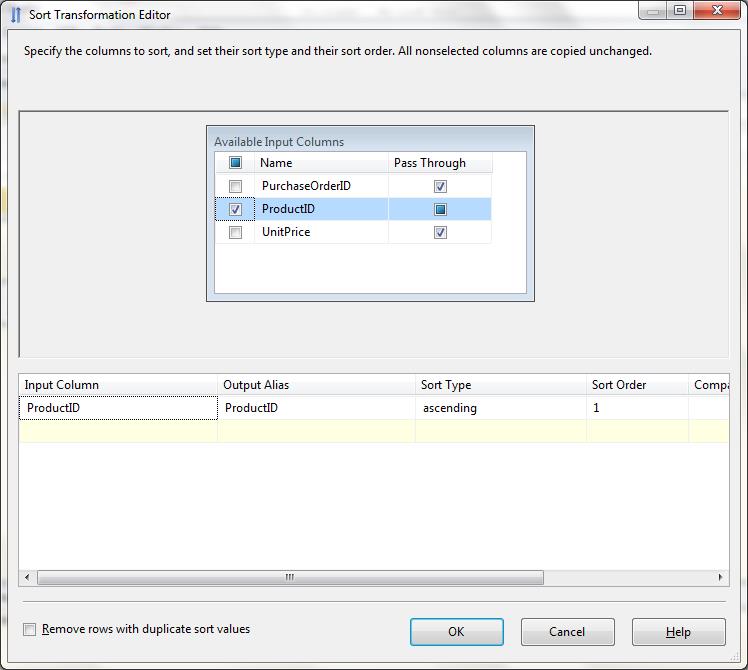Check the PurchaseOrderID column checkbox

[x=236, y=186]
